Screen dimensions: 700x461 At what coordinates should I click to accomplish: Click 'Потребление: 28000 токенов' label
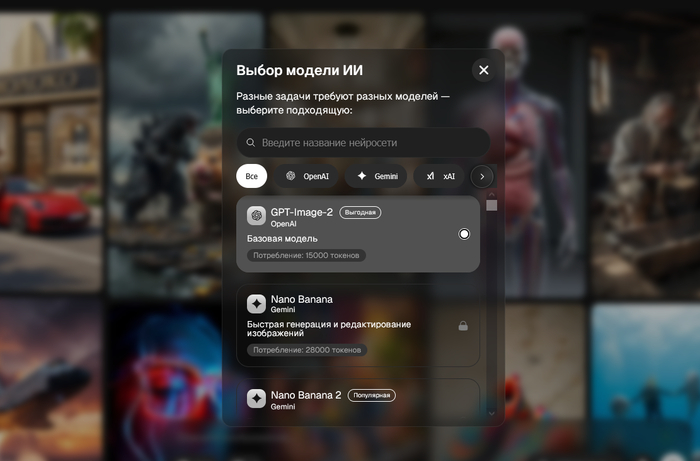[307, 350]
